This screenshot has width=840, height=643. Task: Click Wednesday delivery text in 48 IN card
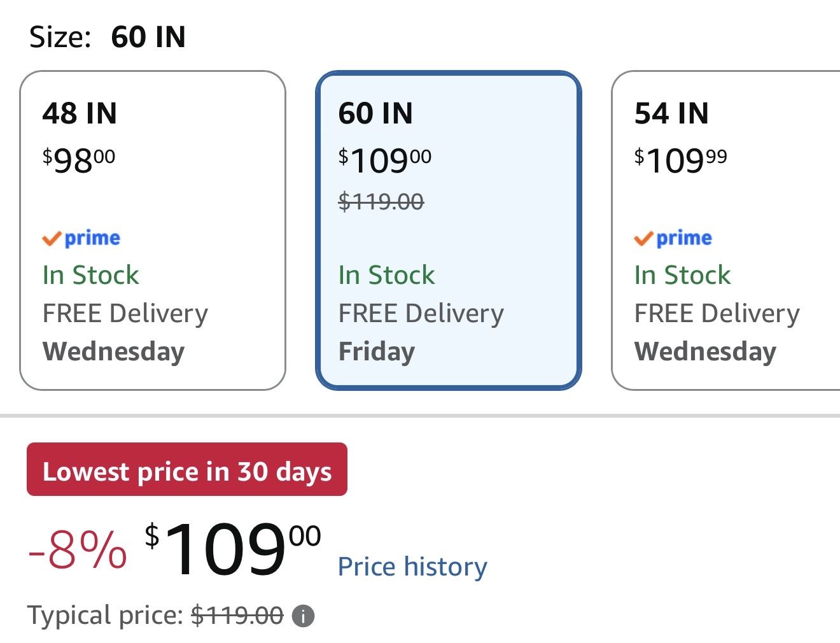click(x=114, y=352)
